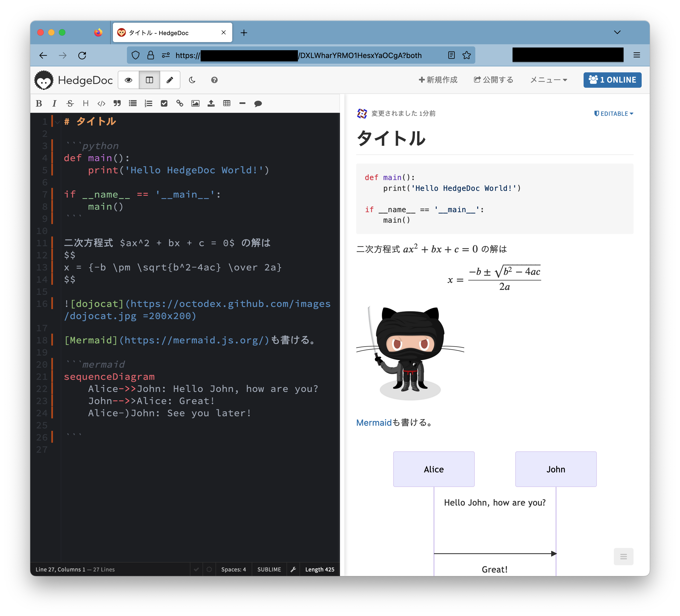Collapse the heading fold arrow on line 1
The height and width of the screenshot is (616, 680).
tap(58, 122)
